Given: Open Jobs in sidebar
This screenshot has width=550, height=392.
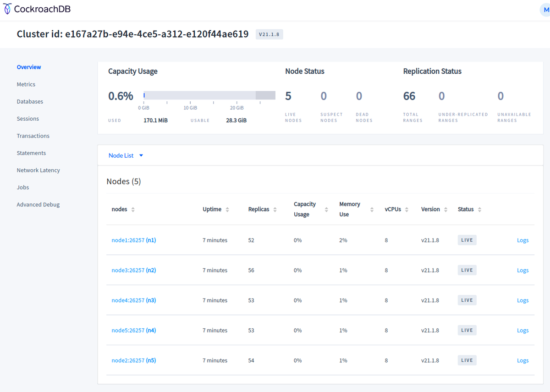Looking at the screenshot, I should [x=23, y=188].
